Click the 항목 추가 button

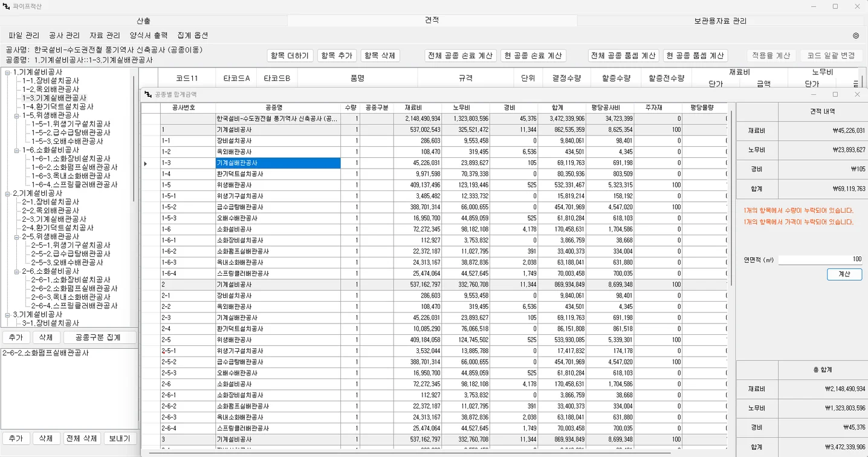tap(337, 56)
